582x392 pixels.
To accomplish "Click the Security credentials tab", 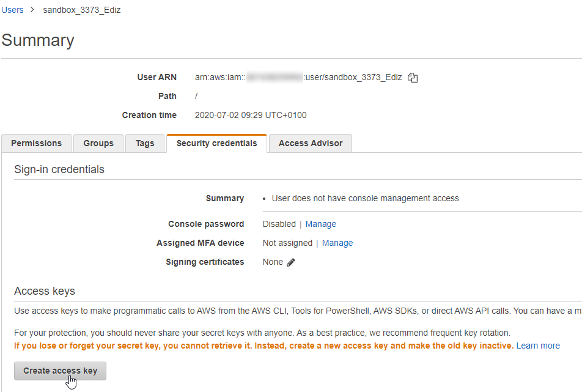I will (x=216, y=143).
